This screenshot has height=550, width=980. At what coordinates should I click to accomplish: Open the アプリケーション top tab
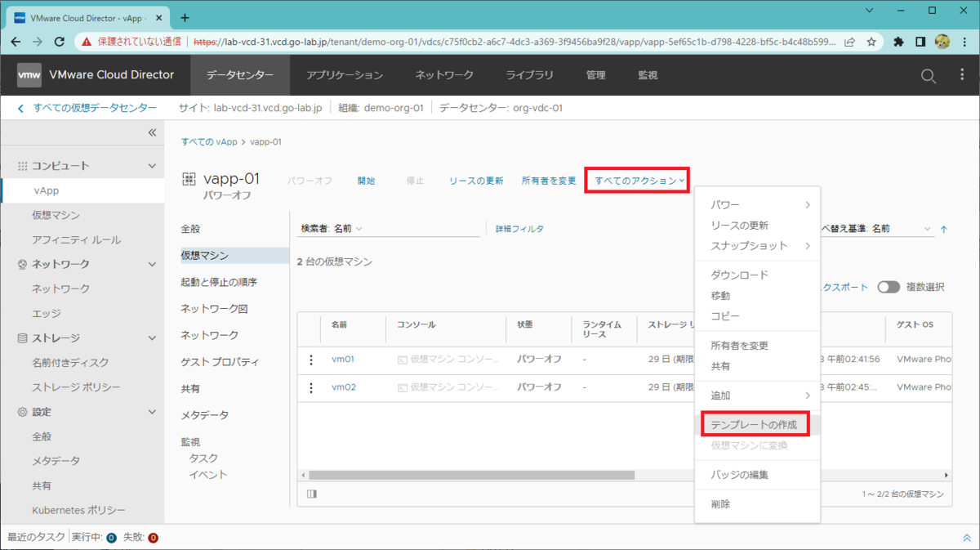345,75
